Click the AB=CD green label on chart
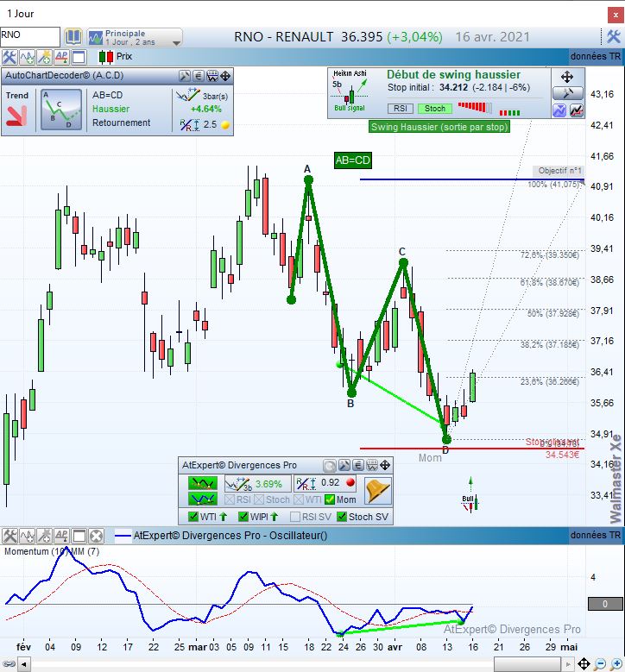The width and height of the screenshot is (625, 672). coord(352,160)
